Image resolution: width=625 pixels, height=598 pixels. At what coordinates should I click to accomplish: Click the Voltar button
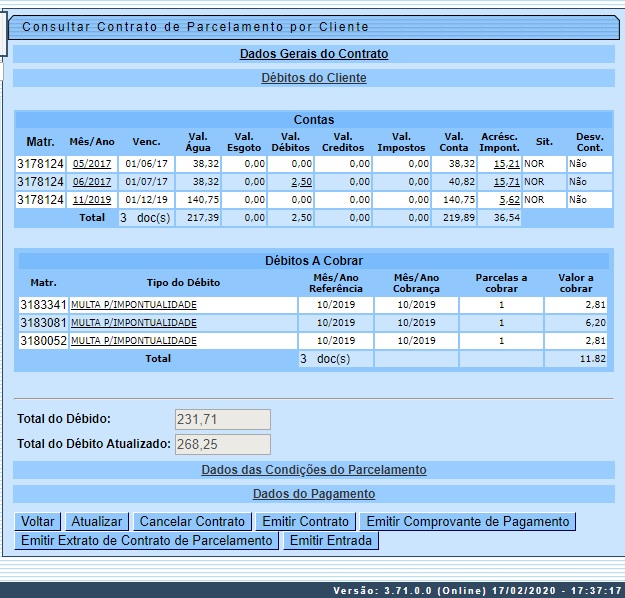tap(38, 521)
